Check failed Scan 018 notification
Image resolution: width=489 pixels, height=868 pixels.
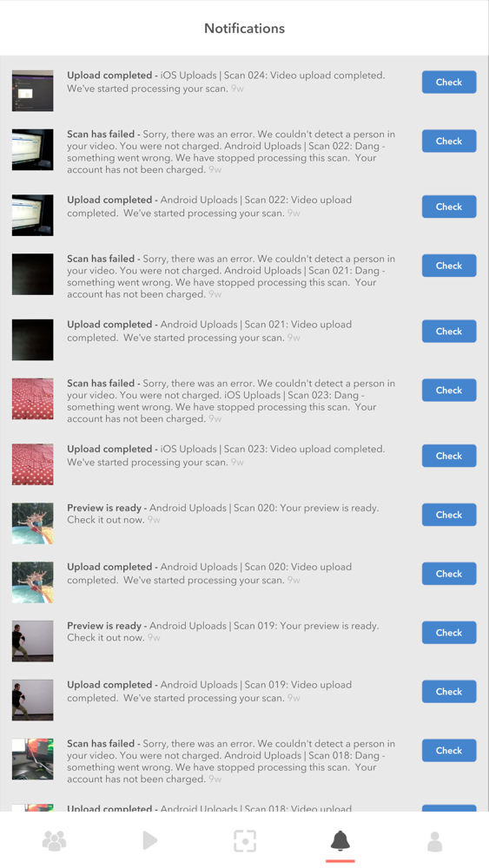pyautogui.click(x=448, y=750)
